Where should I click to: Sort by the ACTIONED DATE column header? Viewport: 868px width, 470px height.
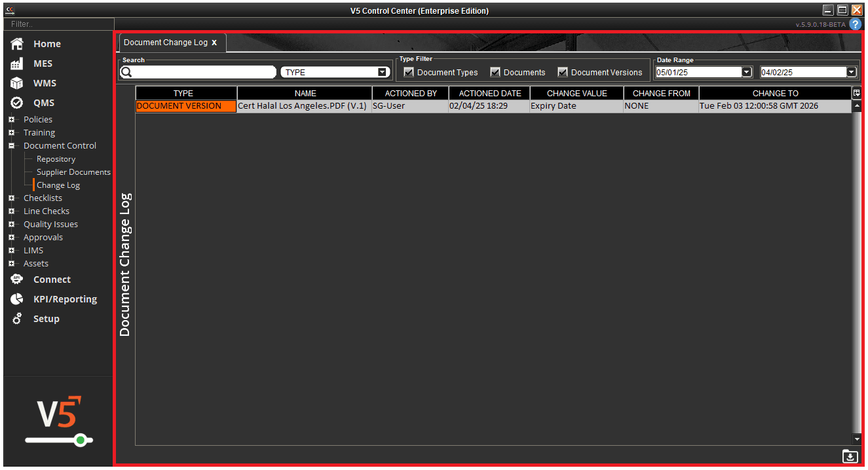click(490, 93)
